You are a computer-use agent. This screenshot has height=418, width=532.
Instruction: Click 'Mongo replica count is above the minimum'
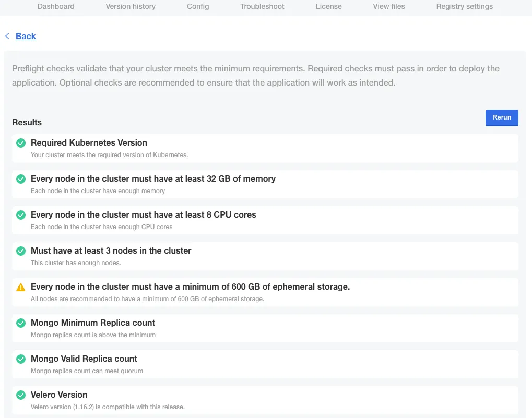coord(93,335)
